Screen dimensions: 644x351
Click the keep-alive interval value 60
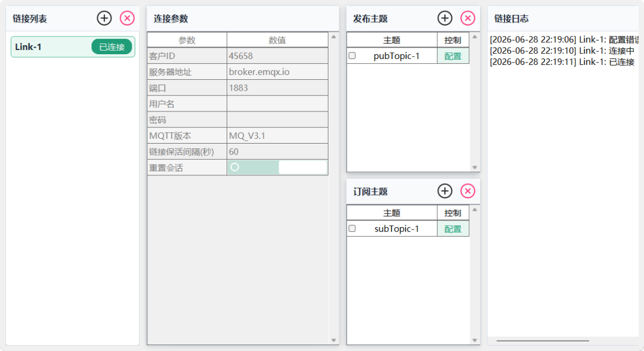click(x=277, y=152)
